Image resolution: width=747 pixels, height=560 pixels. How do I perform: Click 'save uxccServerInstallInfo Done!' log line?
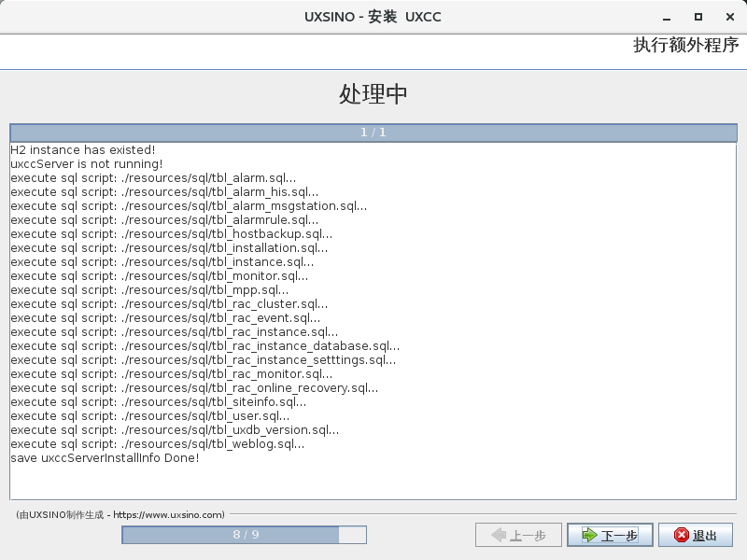tap(105, 458)
